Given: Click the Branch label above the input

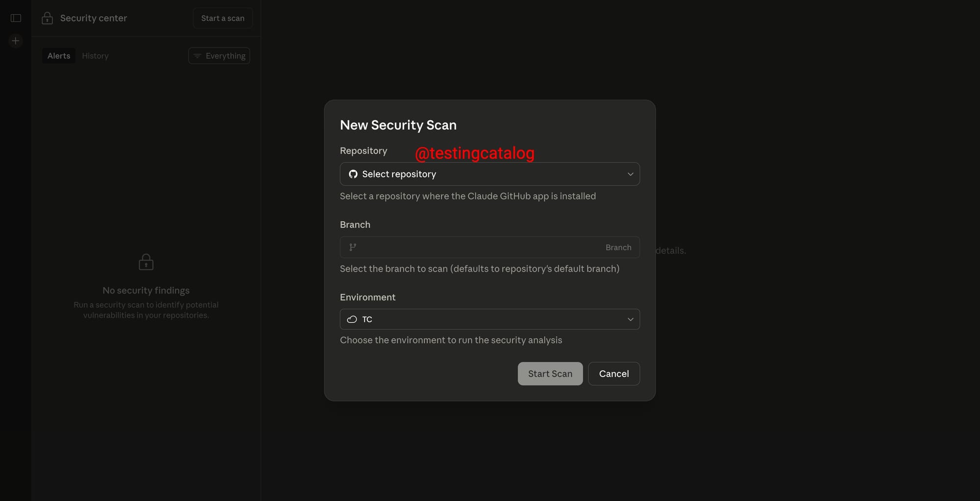Looking at the screenshot, I should click(355, 225).
